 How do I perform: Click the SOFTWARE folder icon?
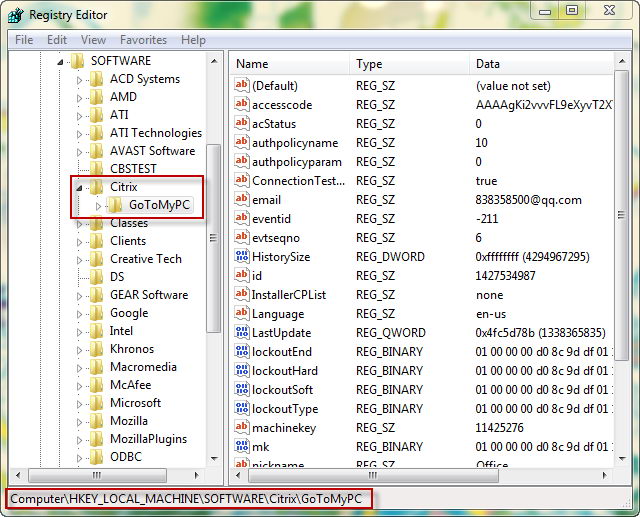(77, 61)
